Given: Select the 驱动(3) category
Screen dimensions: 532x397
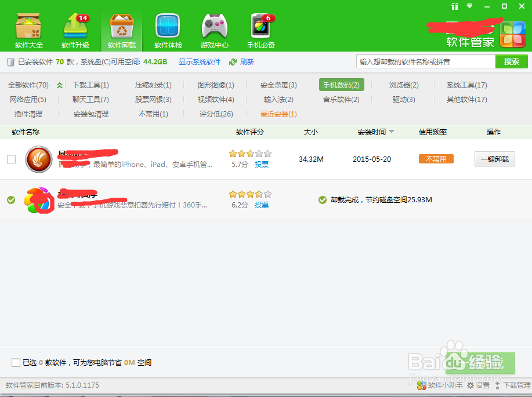Looking at the screenshot, I should tap(404, 99).
